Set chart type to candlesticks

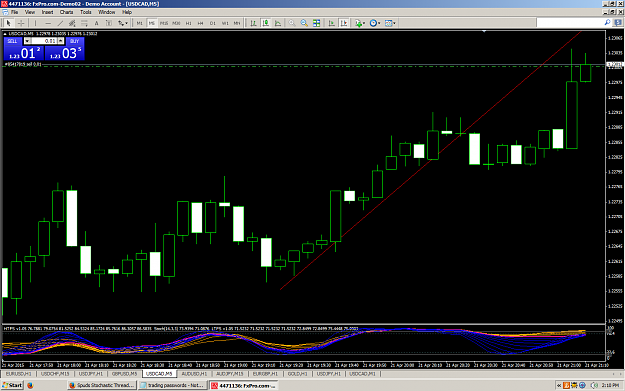pos(265,23)
